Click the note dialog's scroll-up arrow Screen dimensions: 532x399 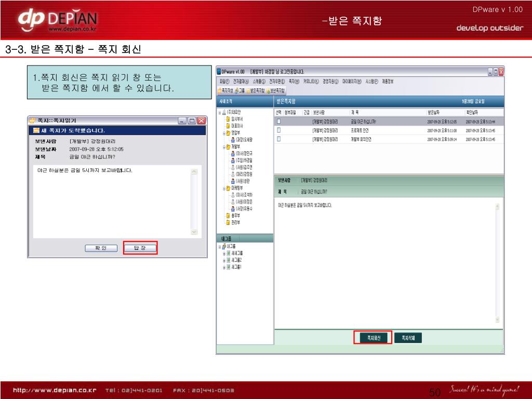194,171
